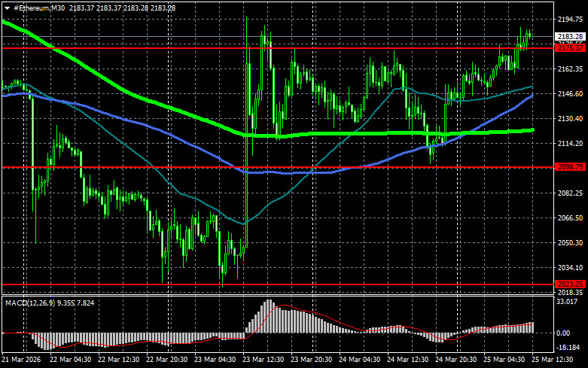
Task: Click the 22 Mar 04:30 time label
Action: [71, 360]
